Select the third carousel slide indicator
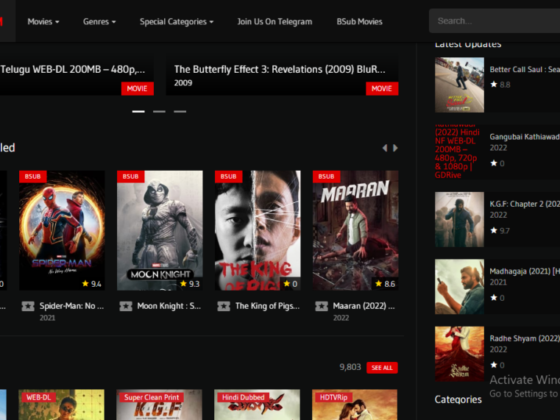This screenshot has height=420, width=560. [x=180, y=111]
